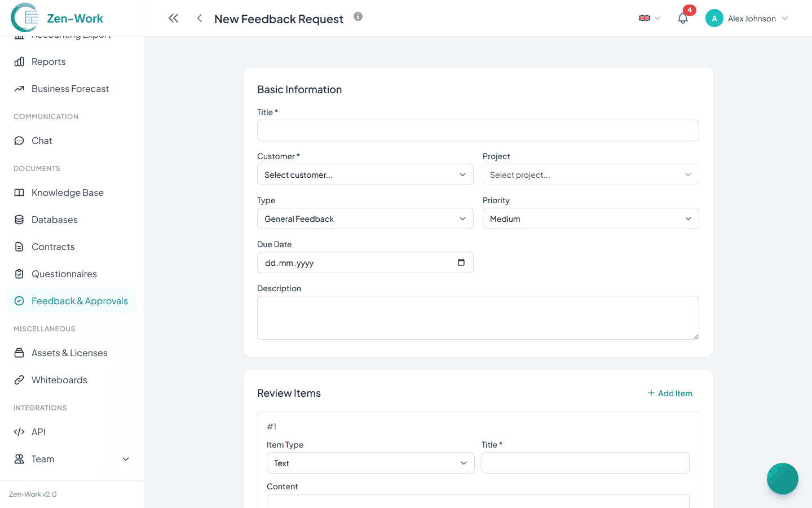
Task: Open the Due Date calendar picker icon
Action: [x=461, y=262]
